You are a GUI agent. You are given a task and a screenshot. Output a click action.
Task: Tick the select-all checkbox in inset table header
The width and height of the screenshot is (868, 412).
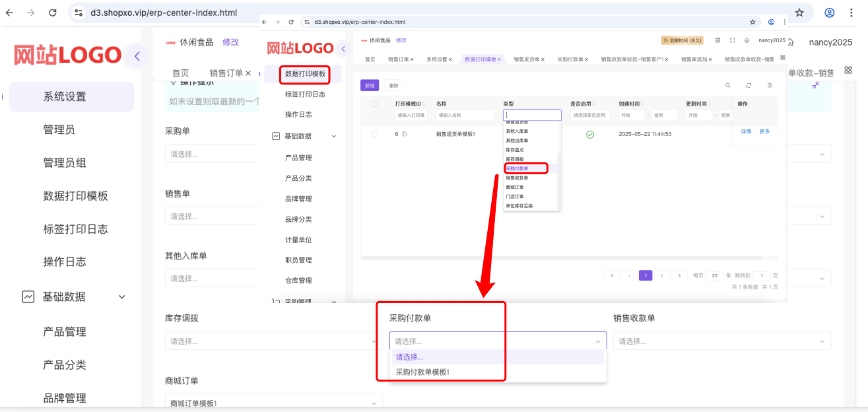coord(375,104)
